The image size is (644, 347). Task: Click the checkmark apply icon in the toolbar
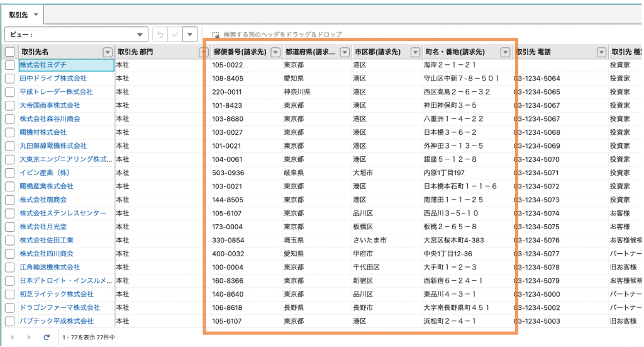pyautogui.click(x=175, y=35)
